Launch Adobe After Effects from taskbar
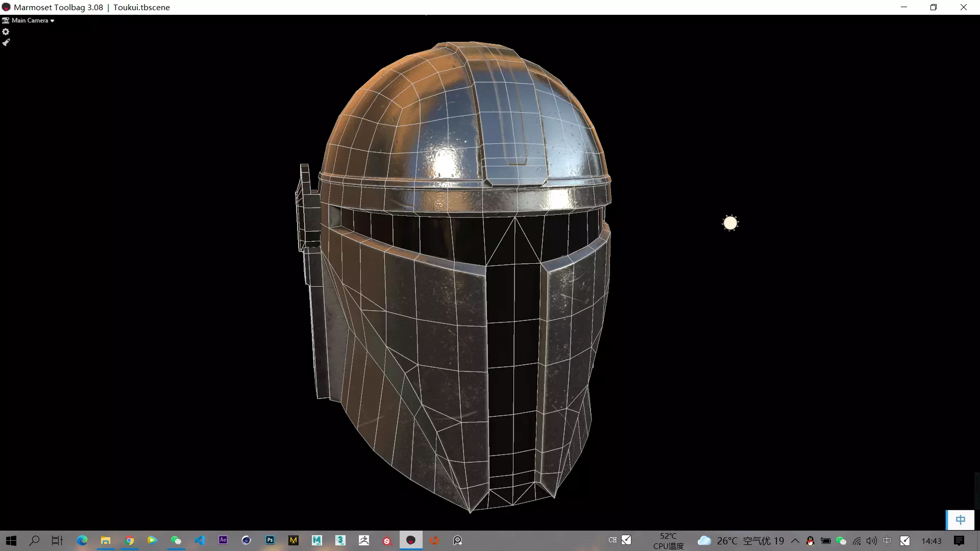The image size is (980, 551). pyautogui.click(x=223, y=540)
